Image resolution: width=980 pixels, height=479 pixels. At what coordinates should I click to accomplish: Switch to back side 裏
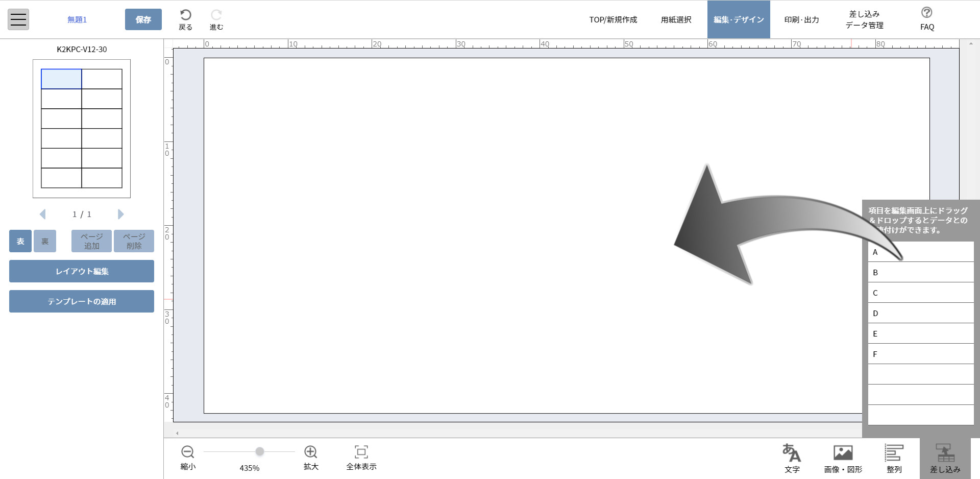(45, 241)
